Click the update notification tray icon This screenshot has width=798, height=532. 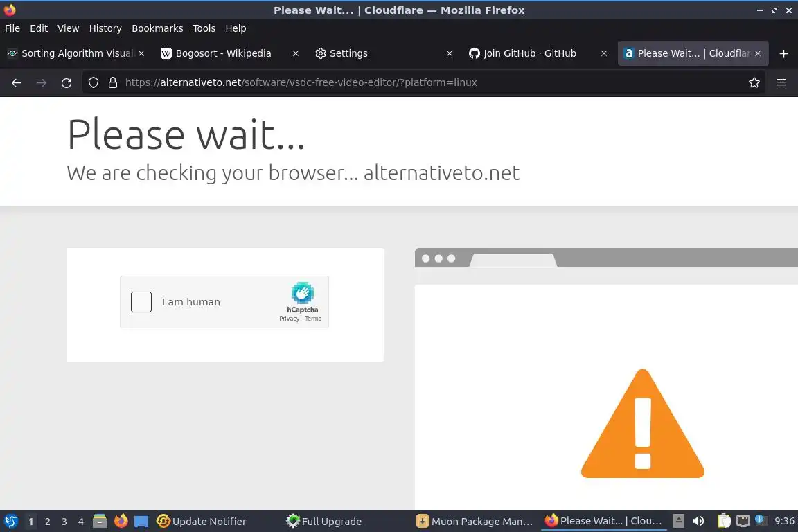pos(760,520)
